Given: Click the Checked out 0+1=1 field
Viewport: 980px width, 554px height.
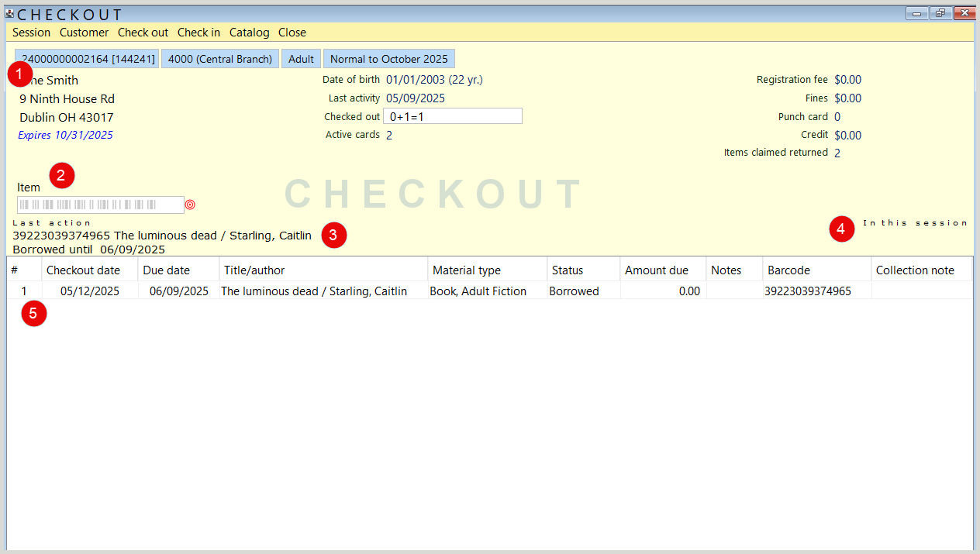Looking at the screenshot, I should pos(453,116).
